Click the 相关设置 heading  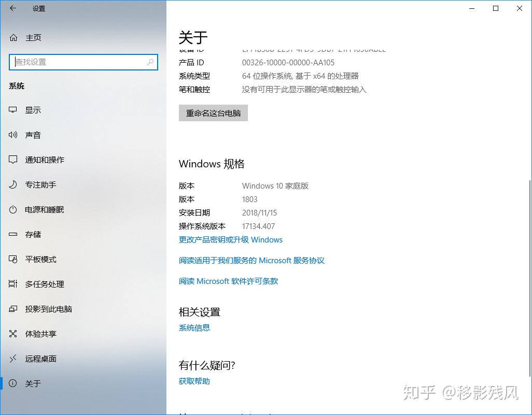point(200,312)
